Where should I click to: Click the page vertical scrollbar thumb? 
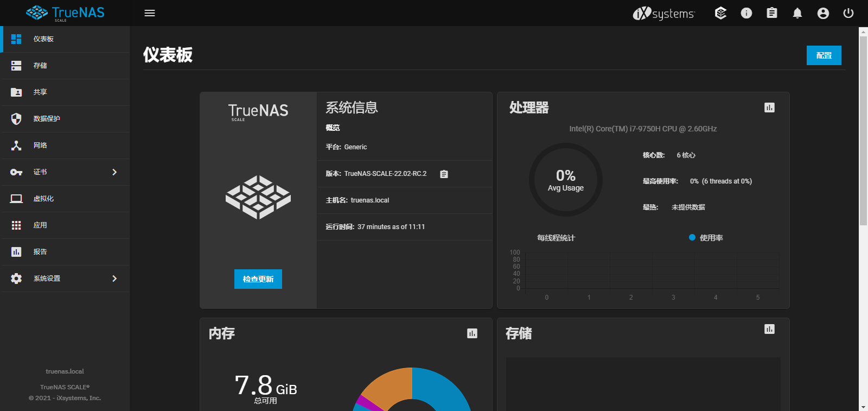[863, 130]
